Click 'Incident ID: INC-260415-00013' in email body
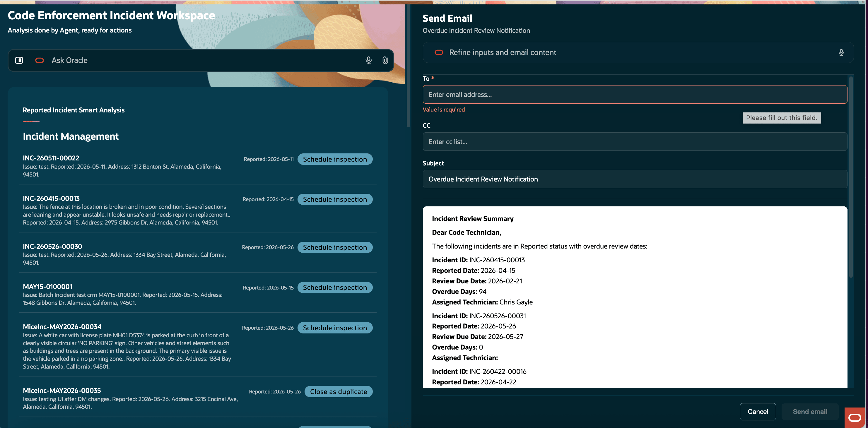 pyautogui.click(x=478, y=260)
